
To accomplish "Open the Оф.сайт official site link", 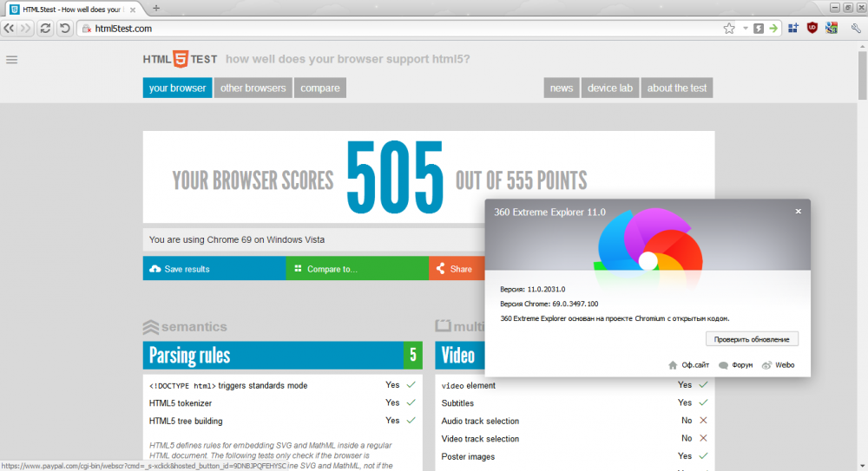I will [695, 365].
